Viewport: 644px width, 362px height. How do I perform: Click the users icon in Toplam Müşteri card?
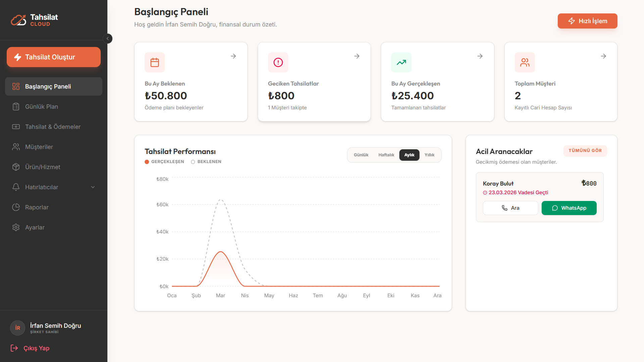(x=525, y=62)
